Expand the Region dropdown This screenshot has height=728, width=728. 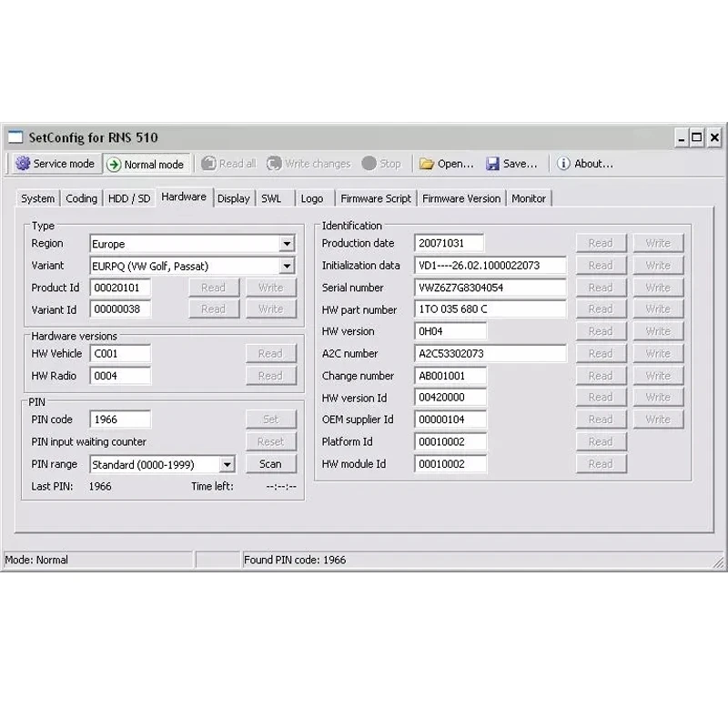pos(287,244)
